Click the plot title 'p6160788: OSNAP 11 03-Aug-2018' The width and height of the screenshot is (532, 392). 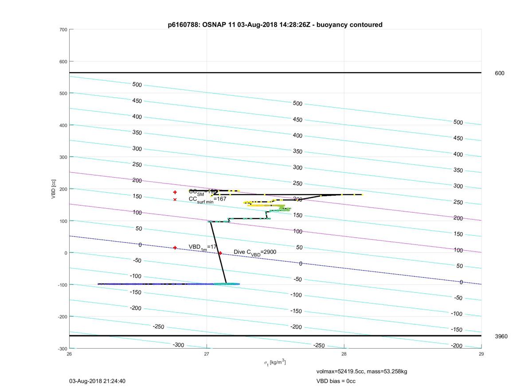click(x=275, y=25)
